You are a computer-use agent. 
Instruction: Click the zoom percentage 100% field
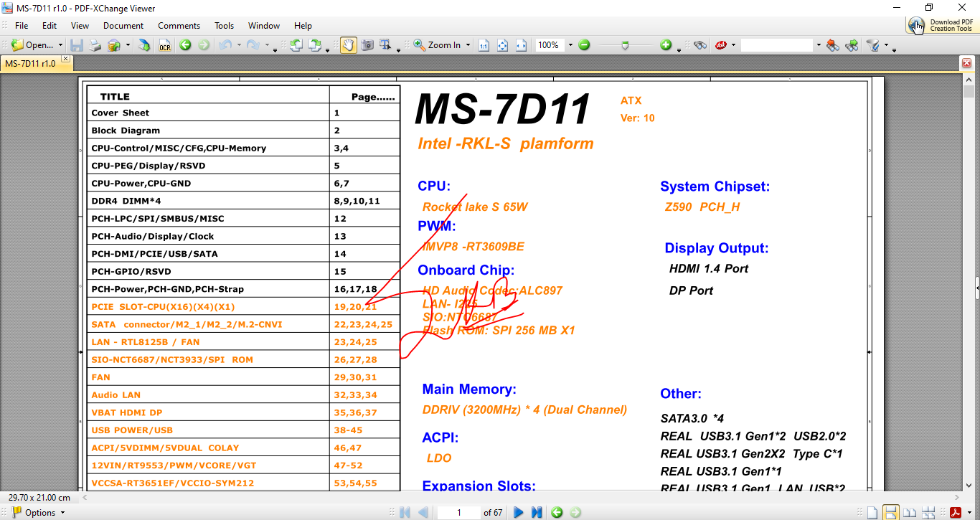coord(550,45)
